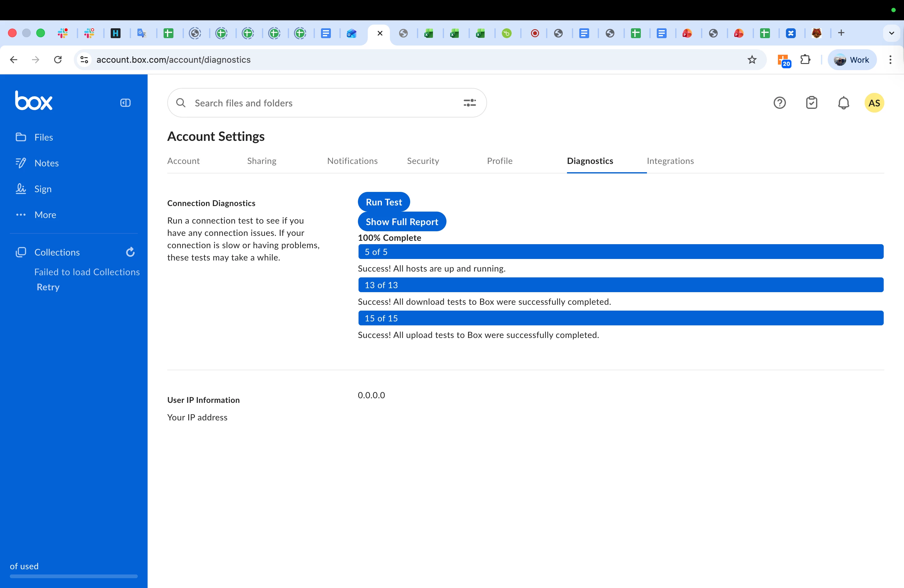Viewport: 904px width, 588px height.
Task: Open the Chrome tab search dropdown arrow
Action: (x=891, y=33)
